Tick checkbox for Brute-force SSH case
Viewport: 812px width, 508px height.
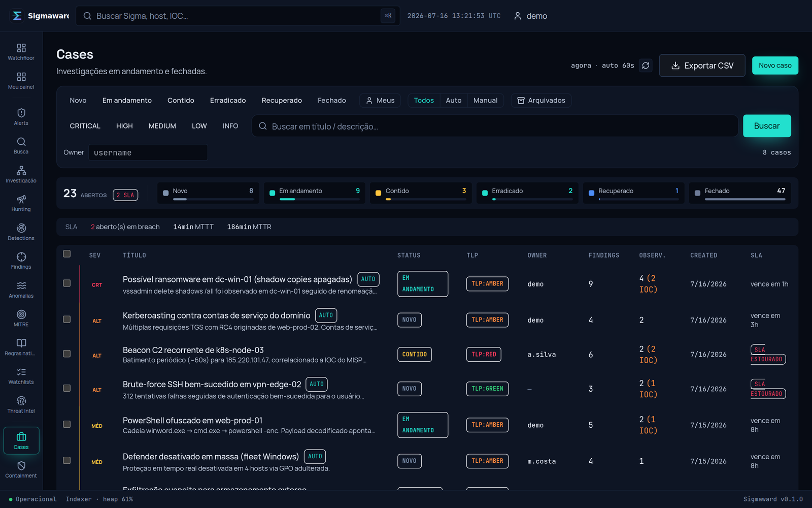pyautogui.click(x=66, y=388)
